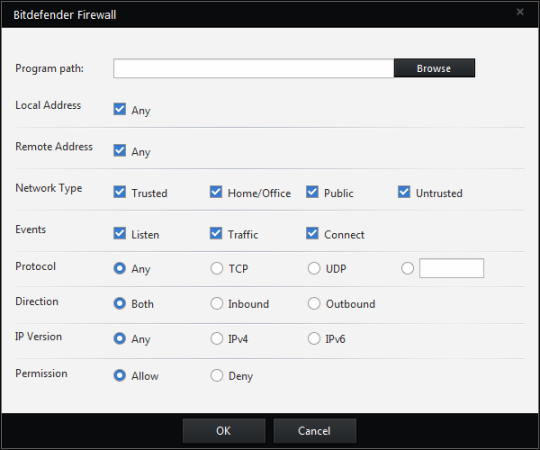The image size is (540, 450).
Task: Select UDP protocol option
Action: 314,268
